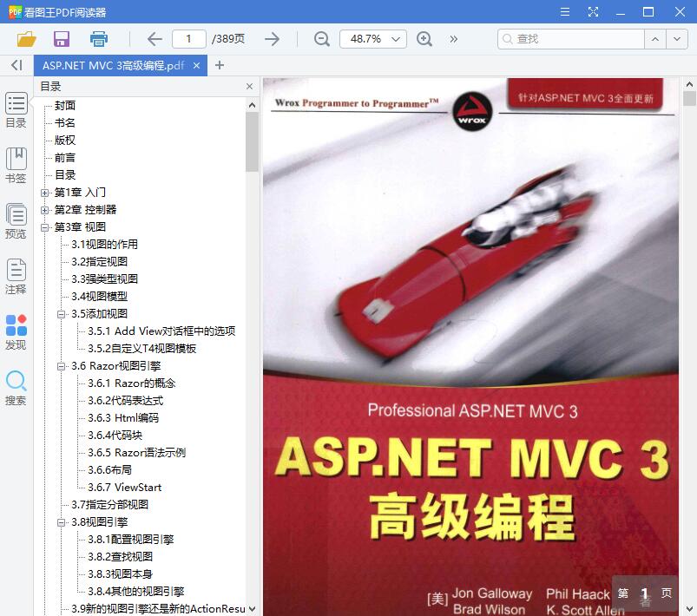Collapse 3.8视图引擎 node
Viewport: 697px width, 616px height.
pyautogui.click(x=61, y=522)
